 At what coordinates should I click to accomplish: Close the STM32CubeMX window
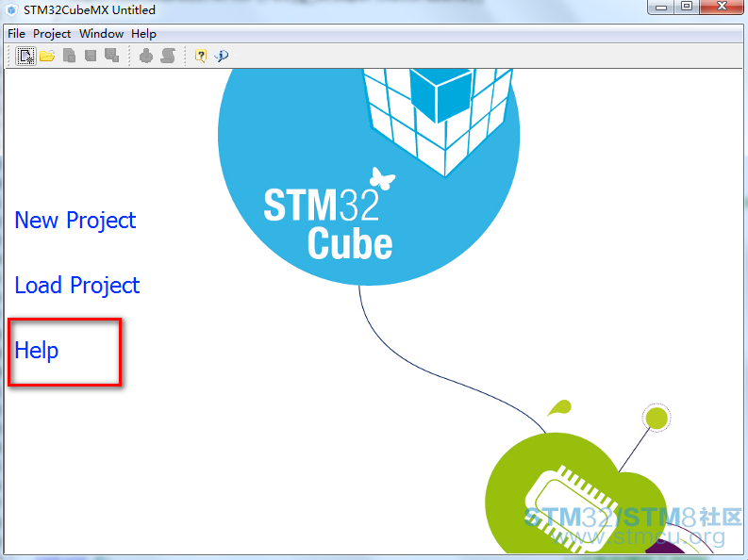pyautogui.click(x=723, y=8)
